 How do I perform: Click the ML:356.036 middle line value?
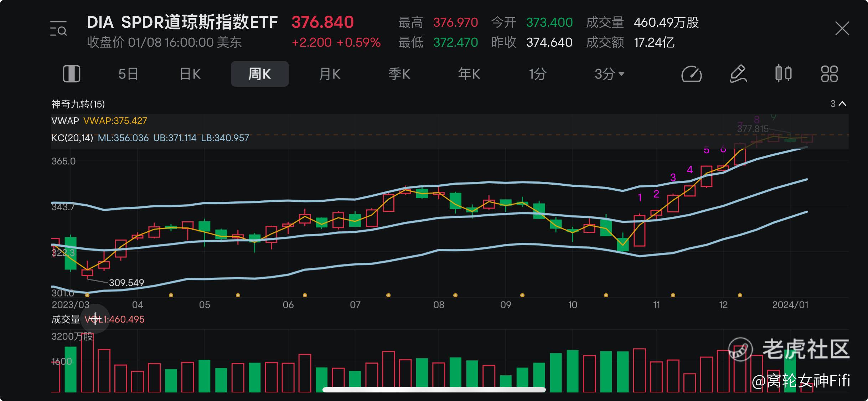click(x=123, y=138)
